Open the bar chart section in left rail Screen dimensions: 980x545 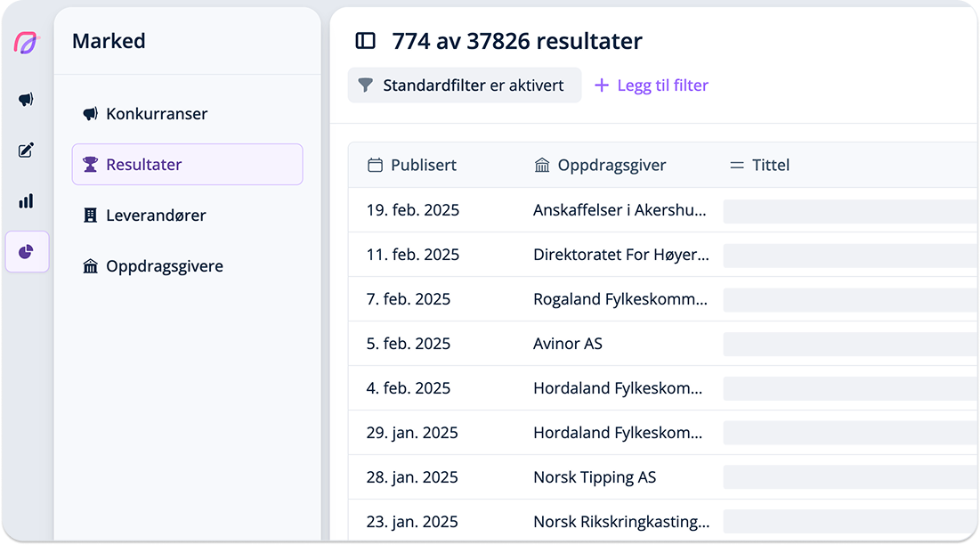coord(26,201)
